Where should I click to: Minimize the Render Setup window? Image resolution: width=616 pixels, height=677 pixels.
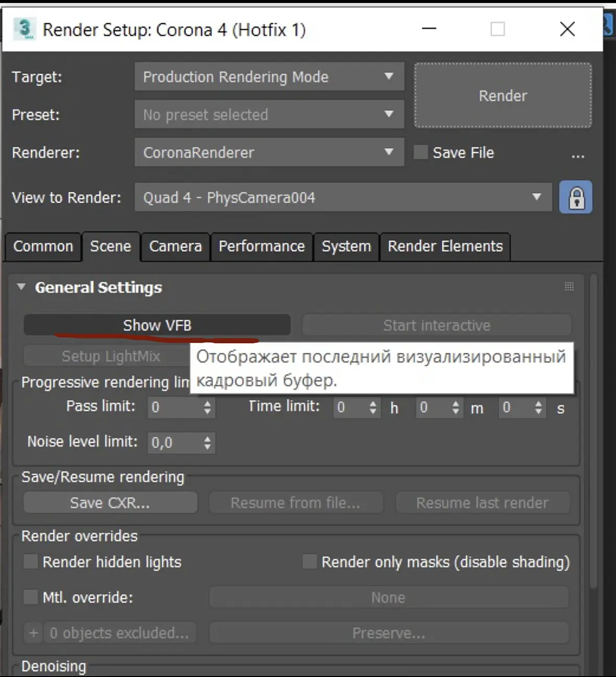click(429, 29)
